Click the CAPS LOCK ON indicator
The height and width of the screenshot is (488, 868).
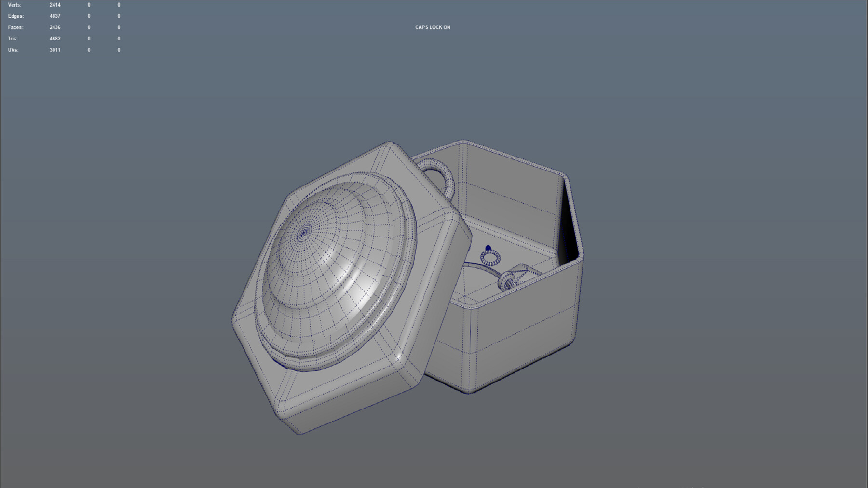click(433, 27)
